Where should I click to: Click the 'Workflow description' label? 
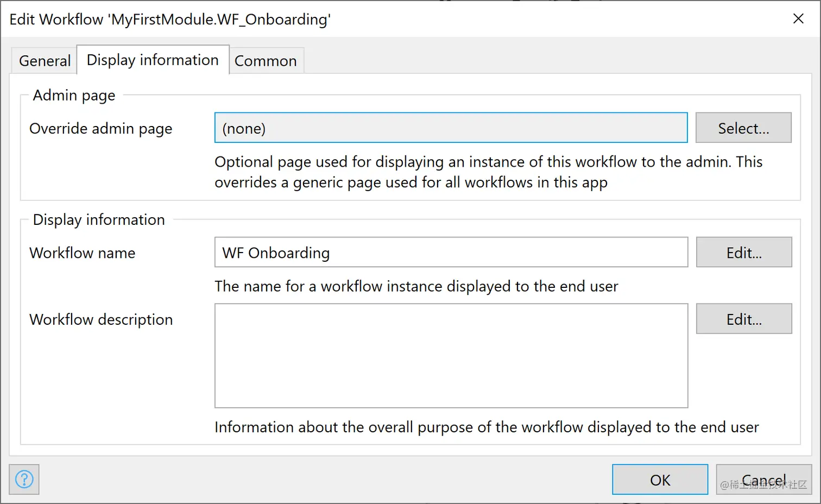click(x=101, y=320)
